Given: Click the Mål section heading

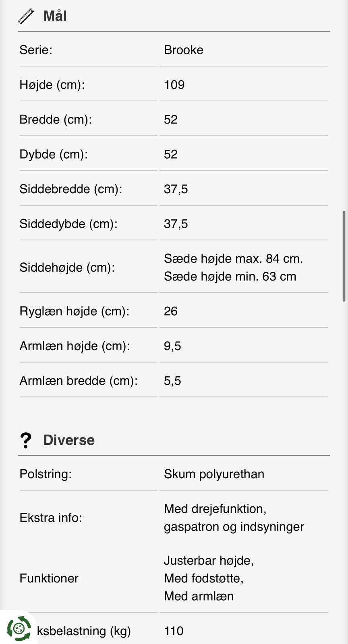Looking at the screenshot, I should [x=55, y=16].
